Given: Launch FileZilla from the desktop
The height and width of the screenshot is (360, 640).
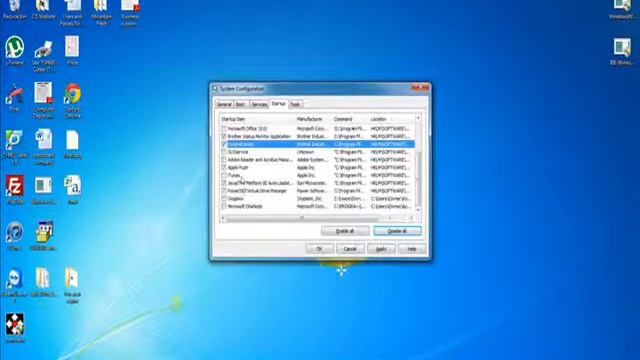Looking at the screenshot, I should [15, 186].
